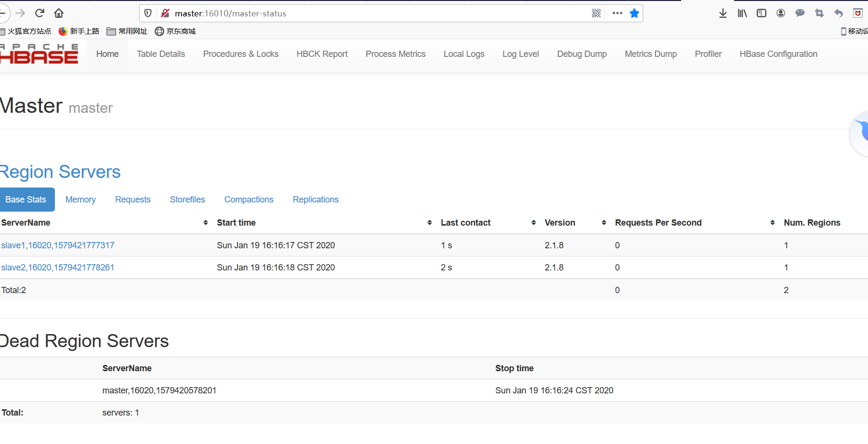Image resolution: width=868 pixels, height=444 pixels.
Task: Open the 新手上路 bookmark
Action: pos(79,31)
